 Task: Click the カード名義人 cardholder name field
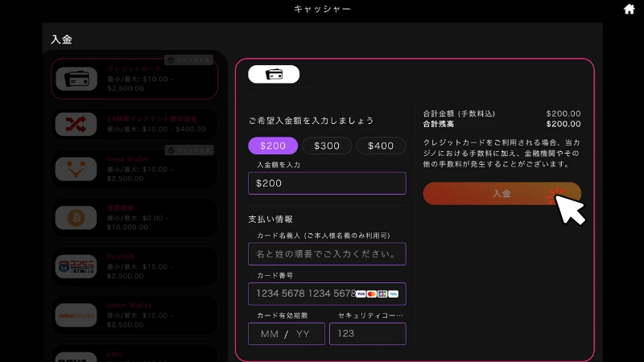[327, 254]
